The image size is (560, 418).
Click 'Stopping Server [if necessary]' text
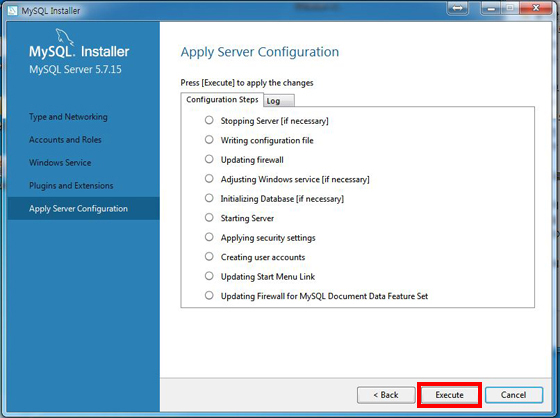pyautogui.click(x=274, y=121)
